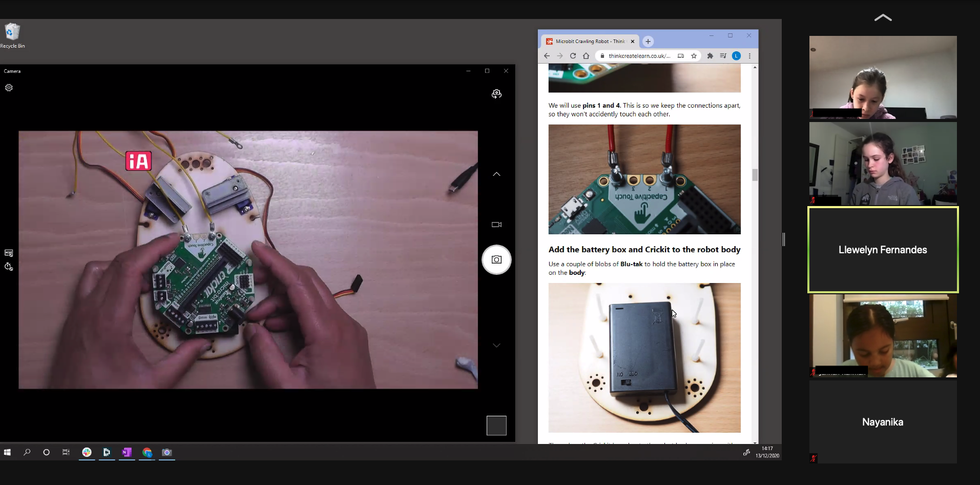Bookmark this page with the star icon

[694, 56]
